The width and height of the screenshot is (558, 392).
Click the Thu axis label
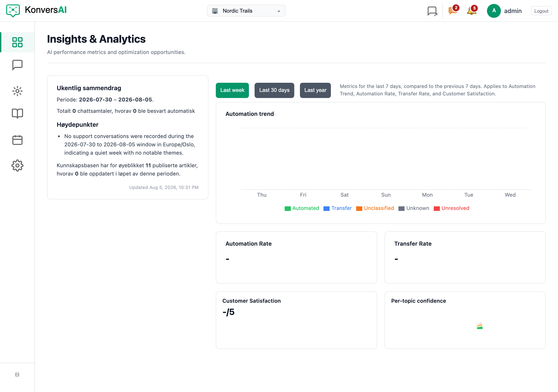[262, 195]
